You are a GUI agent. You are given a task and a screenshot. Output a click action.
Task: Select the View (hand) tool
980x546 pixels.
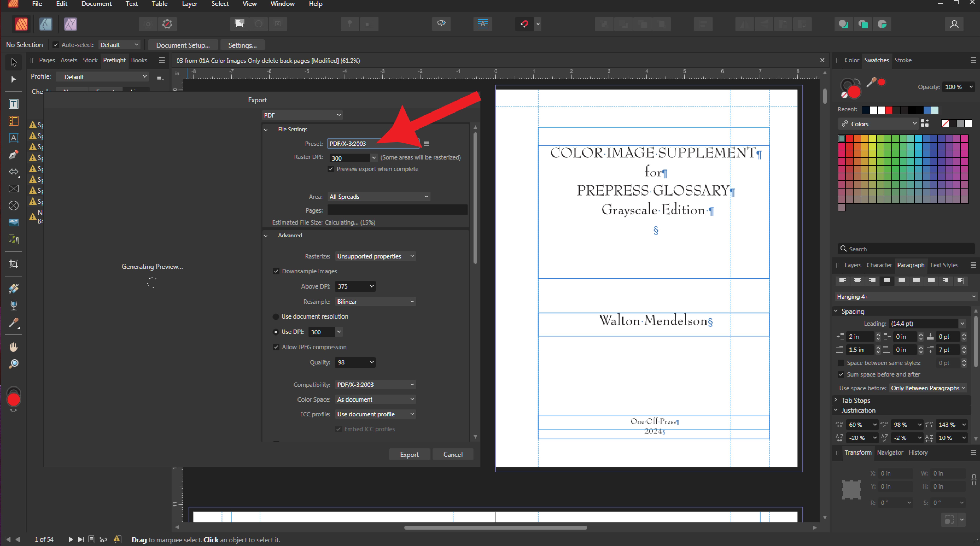(14, 347)
